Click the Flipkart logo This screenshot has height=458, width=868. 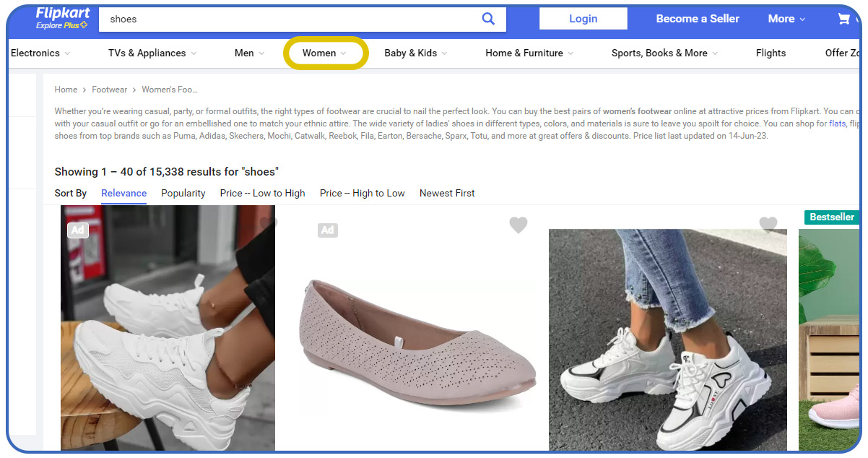(63, 13)
